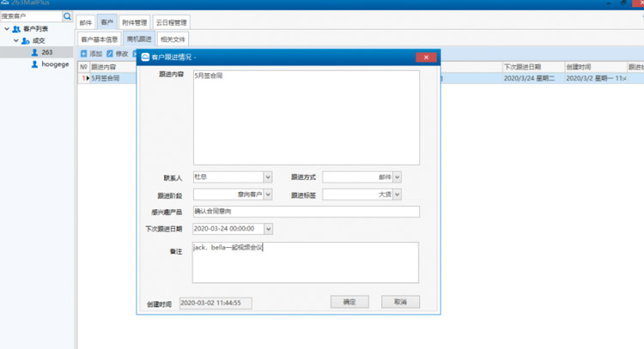Expand the 跟进阶段 dropdown showing 意向客户
This screenshot has height=349, width=644.
pos(268,195)
